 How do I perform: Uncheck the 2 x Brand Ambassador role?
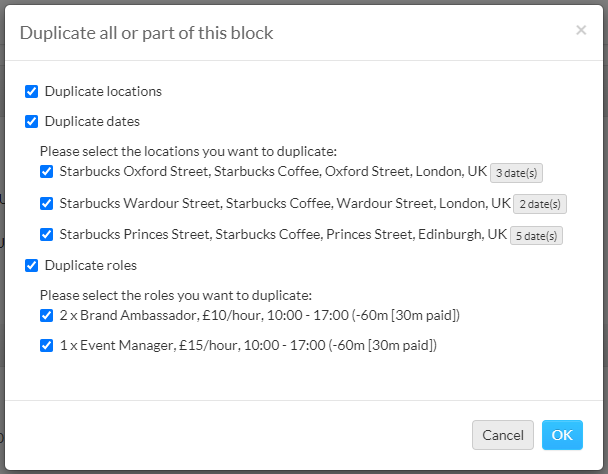click(47, 315)
